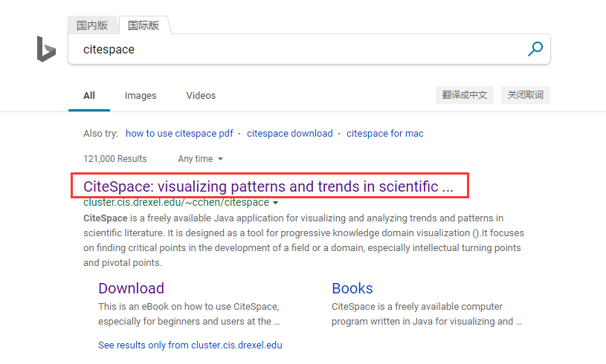Open the 'citespace for mac' suggested search

(x=384, y=134)
